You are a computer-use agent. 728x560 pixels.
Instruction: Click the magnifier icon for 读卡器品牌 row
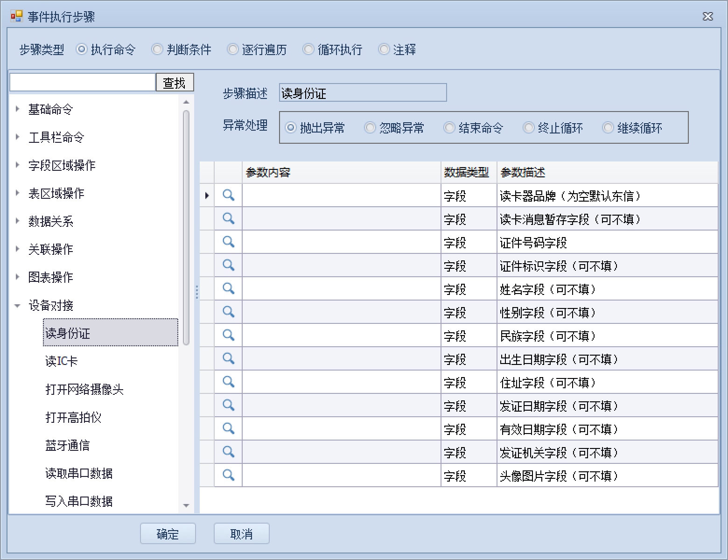[228, 195]
